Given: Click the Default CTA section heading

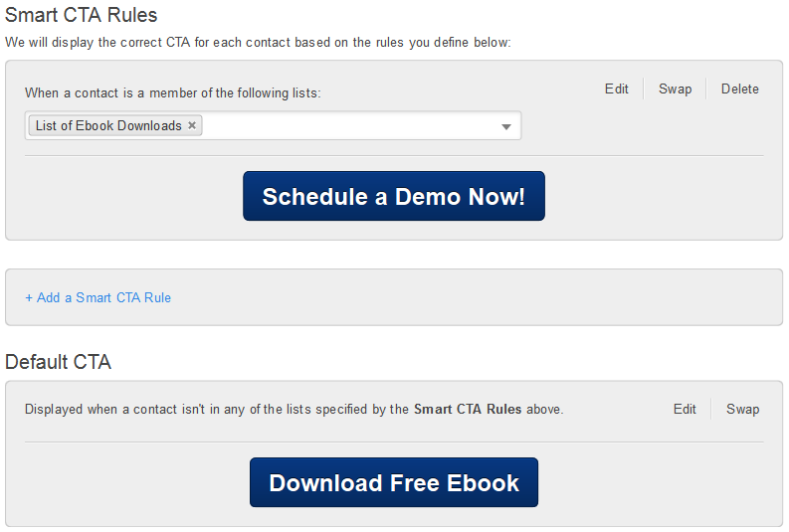Looking at the screenshot, I should (x=59, y=362).
